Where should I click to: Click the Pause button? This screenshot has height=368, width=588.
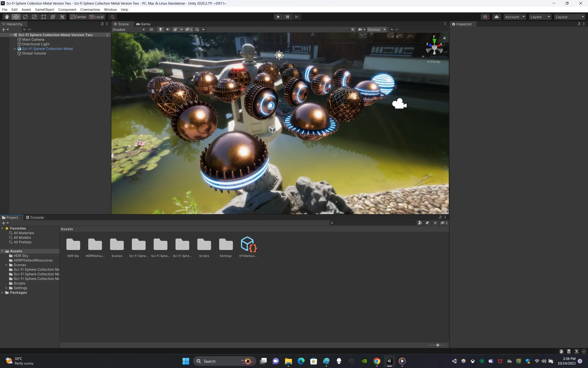(x=287, y=17)
